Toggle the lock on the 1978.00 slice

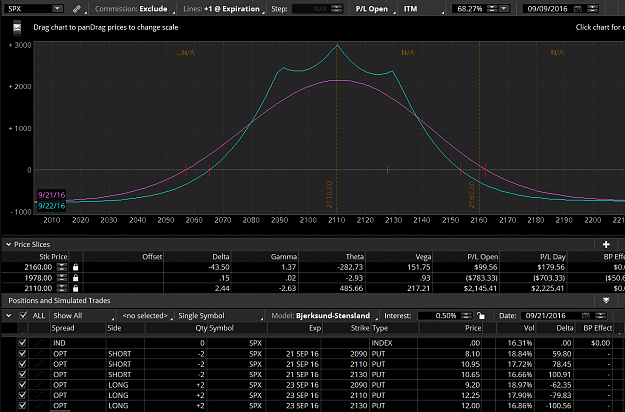pos(76,278)
